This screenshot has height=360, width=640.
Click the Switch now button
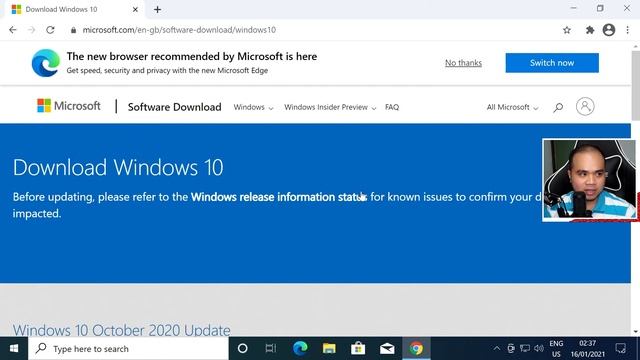[552, 63]
